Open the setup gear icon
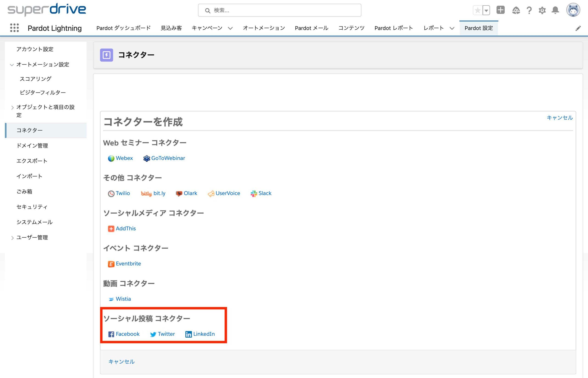The height and width of the screenshot is (378, 588). click(x=542, y=10)
